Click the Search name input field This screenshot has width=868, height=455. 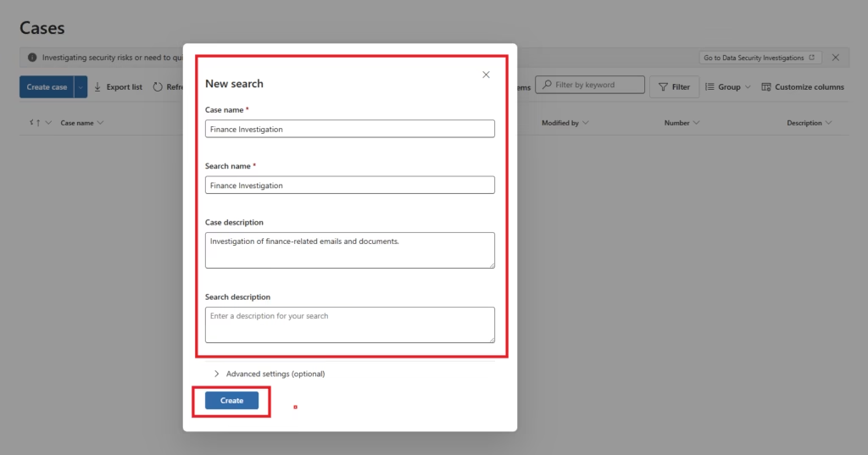350,186
